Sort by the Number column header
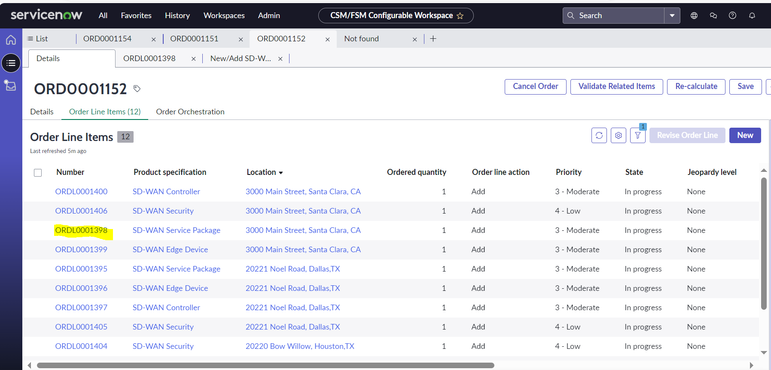Viewport: 771px width, 370px height. click(x=70, y=172)
